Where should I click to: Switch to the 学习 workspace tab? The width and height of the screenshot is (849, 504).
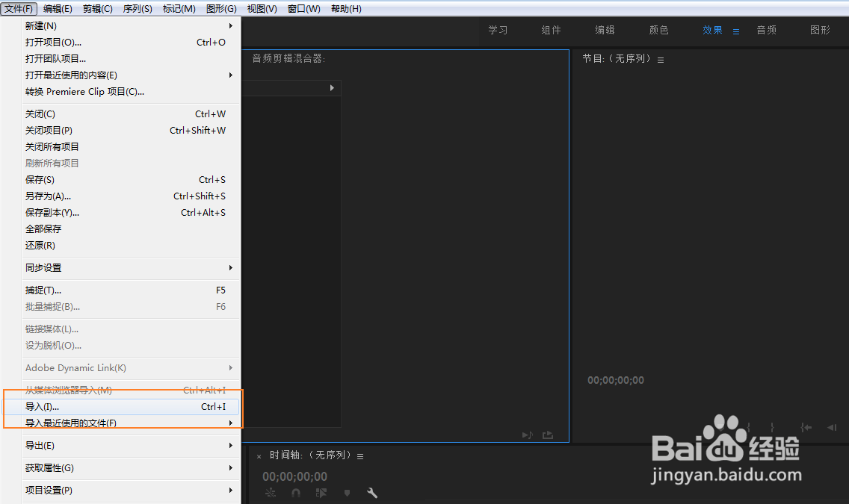coord(498,31)
